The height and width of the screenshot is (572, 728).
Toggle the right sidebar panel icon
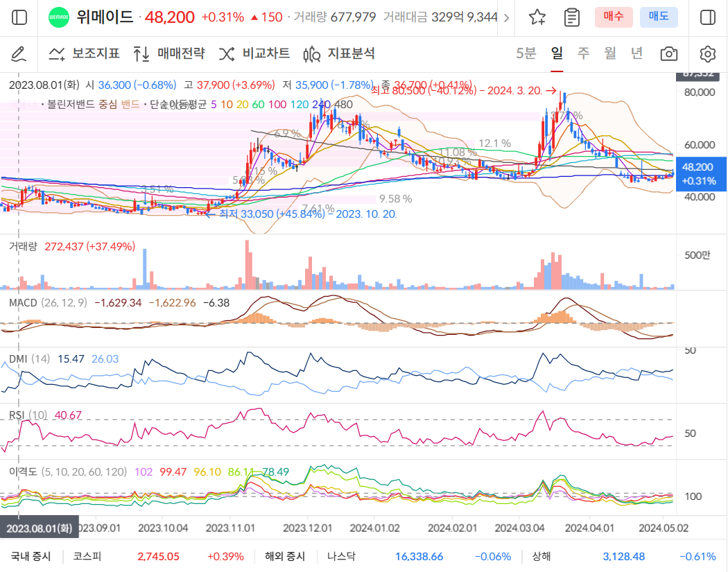point(708,17)
